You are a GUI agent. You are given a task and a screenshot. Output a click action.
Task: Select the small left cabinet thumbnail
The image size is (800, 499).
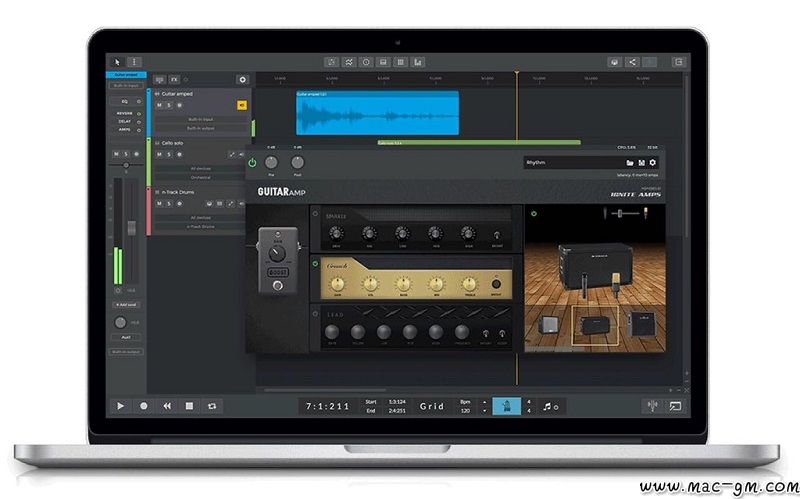pyautogui.click(x=549, y=325)
